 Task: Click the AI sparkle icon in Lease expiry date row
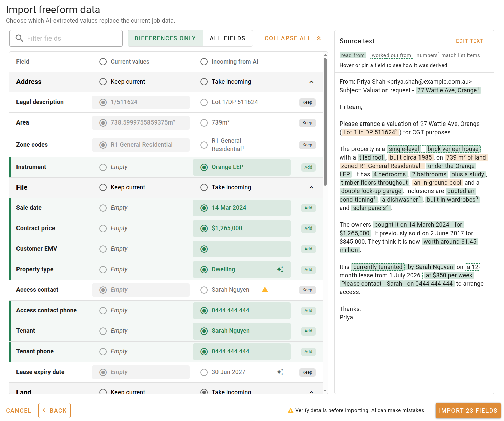pyautogui.click(x=280, y=372)
